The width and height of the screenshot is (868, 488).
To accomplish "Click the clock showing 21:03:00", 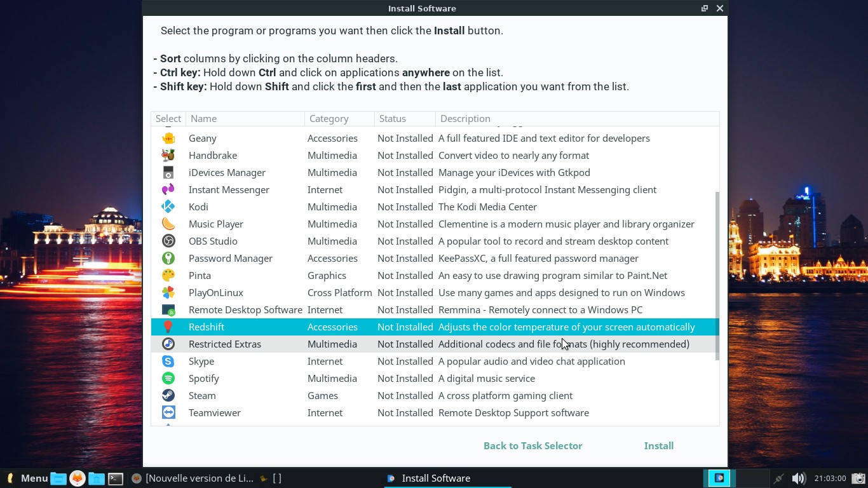I will click(x=830, y=478).
